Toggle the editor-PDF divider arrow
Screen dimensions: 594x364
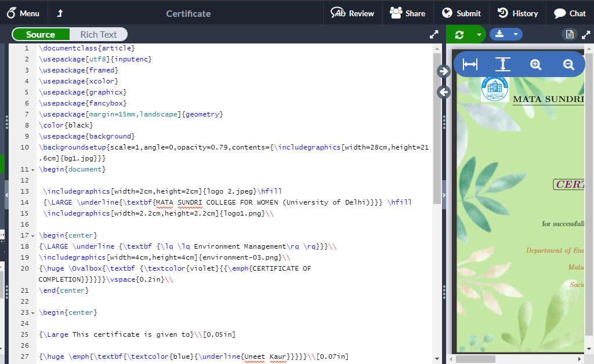coord(444,195)
